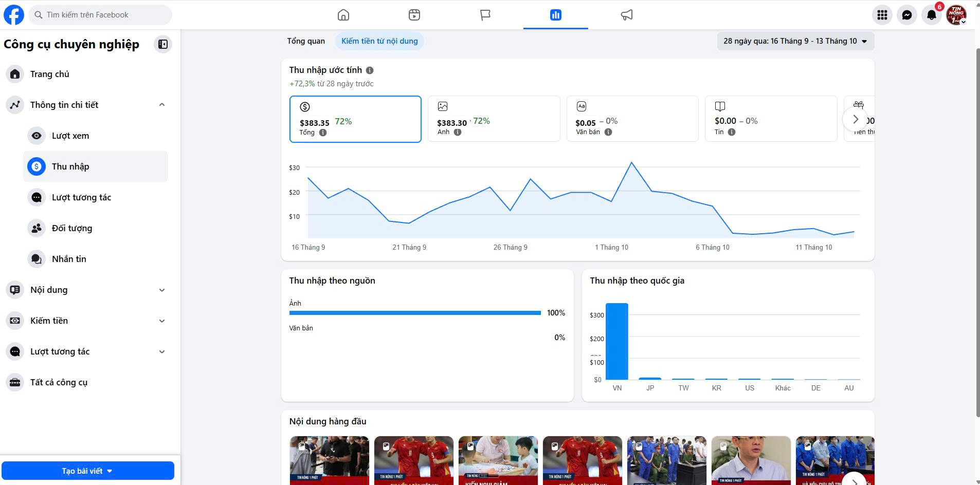Screen dimensions: 980x485
Task: Click the VN bar in country chart
Action: 617,341
